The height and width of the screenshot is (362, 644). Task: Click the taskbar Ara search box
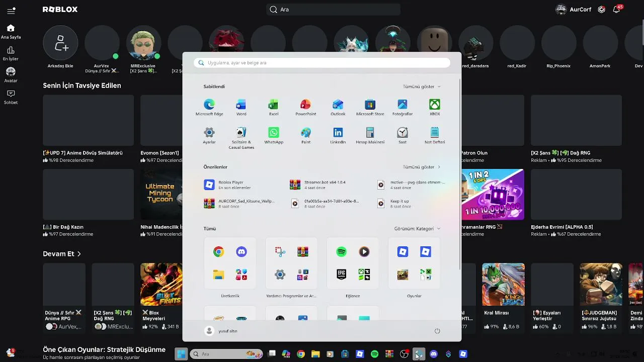point(226,354)
